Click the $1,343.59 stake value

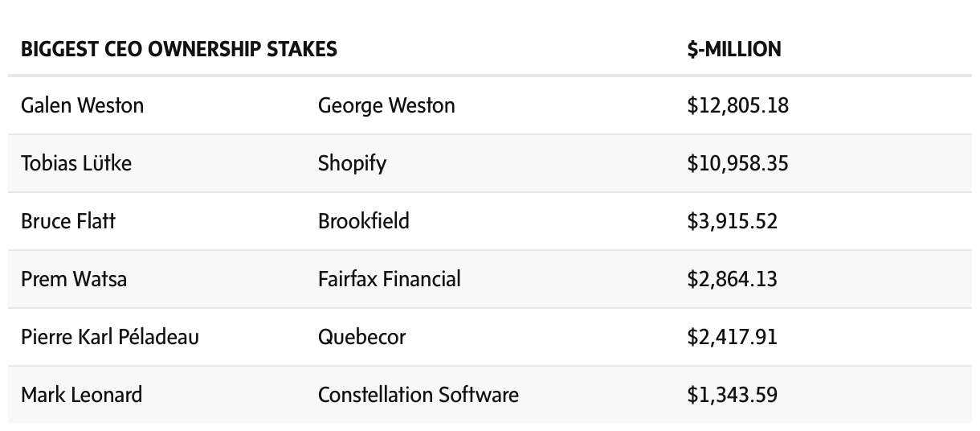pos(732,395)
